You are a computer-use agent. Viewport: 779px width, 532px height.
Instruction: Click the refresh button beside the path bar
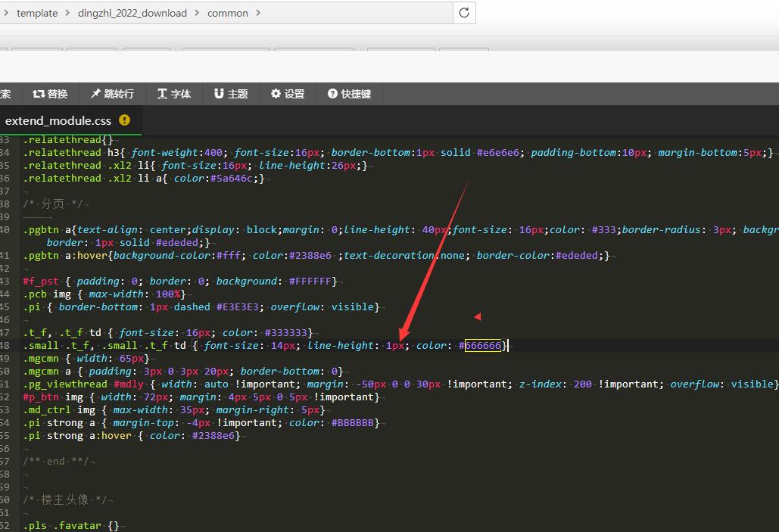pos(464,13)
